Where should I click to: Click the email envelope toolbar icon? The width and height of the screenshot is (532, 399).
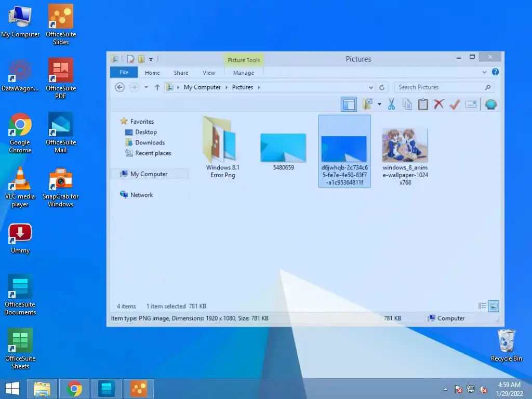[x=471, y=104]
